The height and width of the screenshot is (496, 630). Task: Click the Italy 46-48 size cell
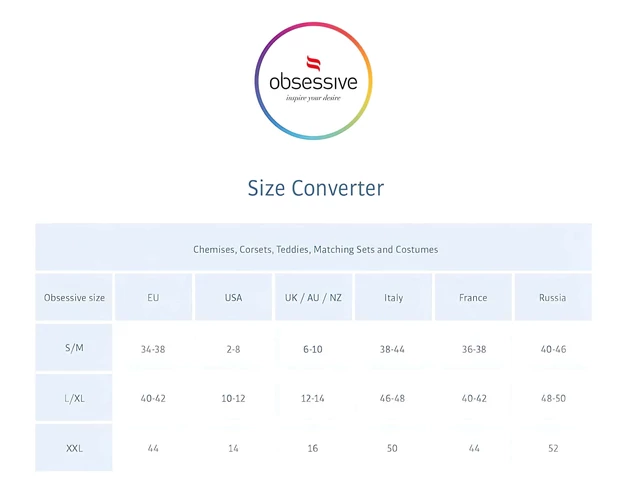pos(393,398)
